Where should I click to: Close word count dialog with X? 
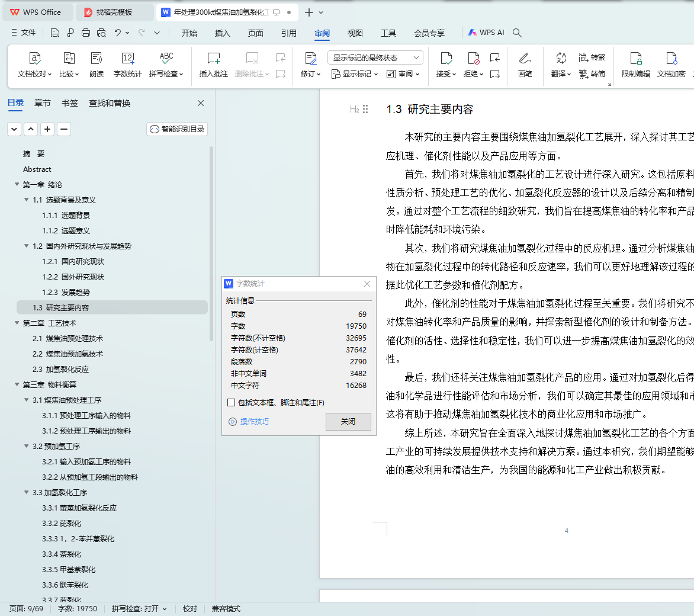click(x=367, y=284)
